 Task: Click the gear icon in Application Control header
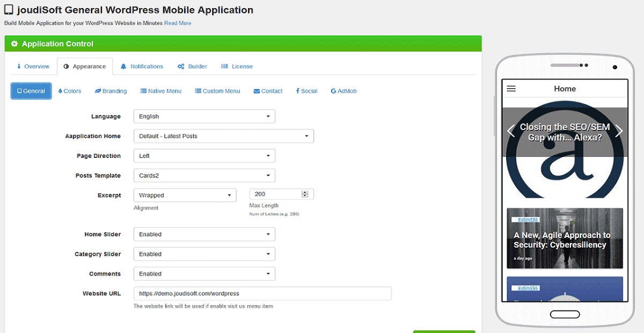tap(14, 44)
